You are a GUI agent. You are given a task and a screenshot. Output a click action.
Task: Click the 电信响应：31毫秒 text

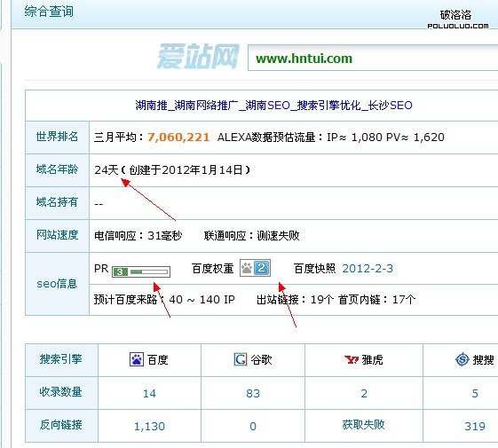138,236
